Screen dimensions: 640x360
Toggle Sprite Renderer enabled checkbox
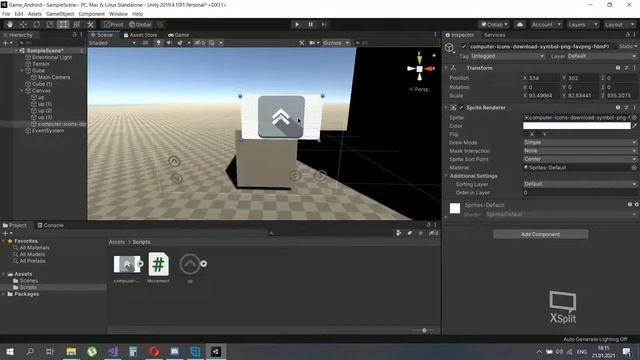[x=461, y=108]
